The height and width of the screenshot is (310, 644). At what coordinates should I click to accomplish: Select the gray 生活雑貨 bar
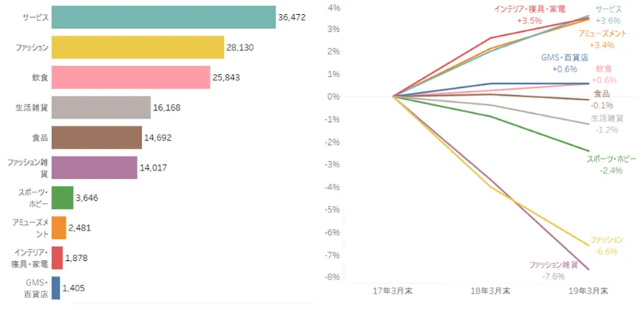coord(101,108)
